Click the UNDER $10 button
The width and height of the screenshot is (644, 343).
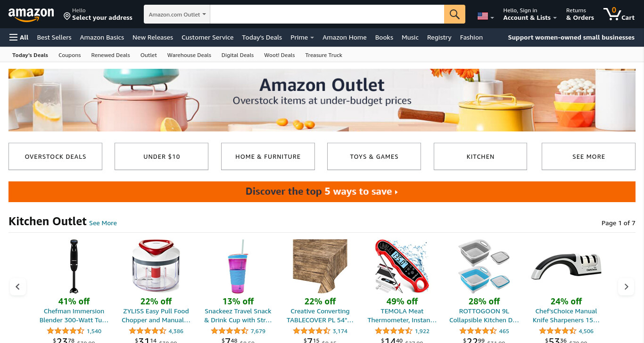pos(161,156)
